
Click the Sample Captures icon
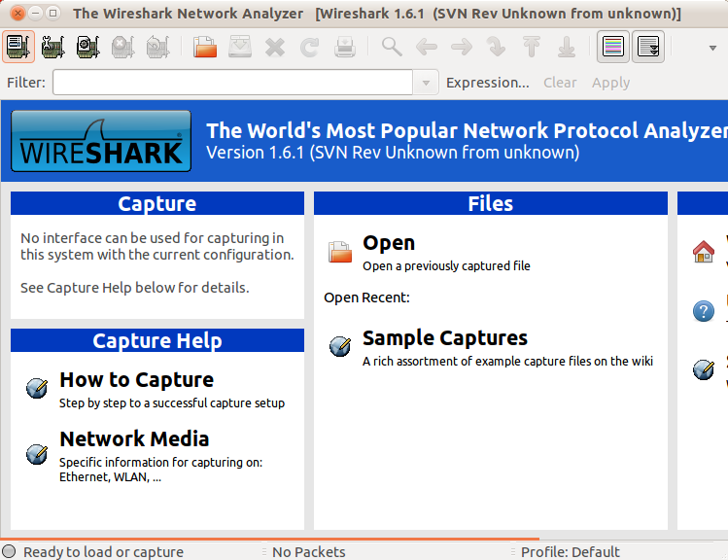[x=340, y=346]
